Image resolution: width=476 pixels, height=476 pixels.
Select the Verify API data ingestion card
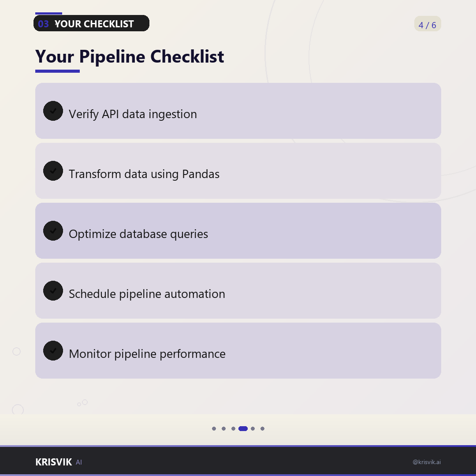[238, 111]
